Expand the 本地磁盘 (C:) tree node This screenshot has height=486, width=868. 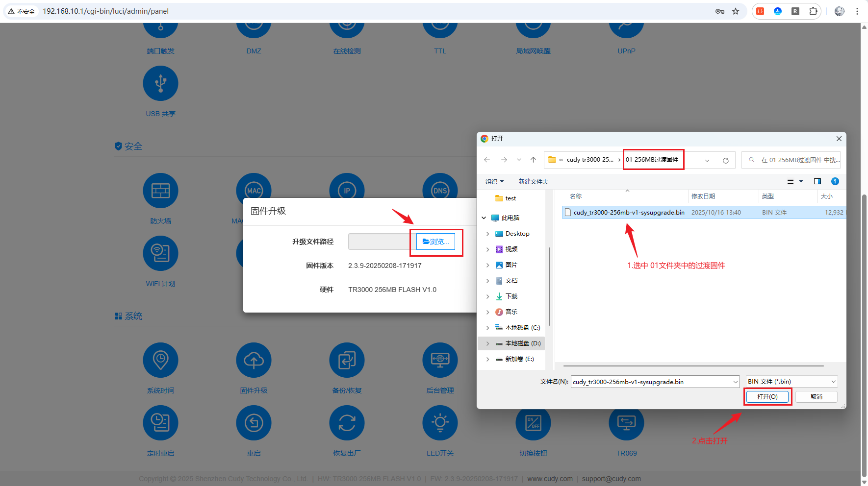point(487,328)
